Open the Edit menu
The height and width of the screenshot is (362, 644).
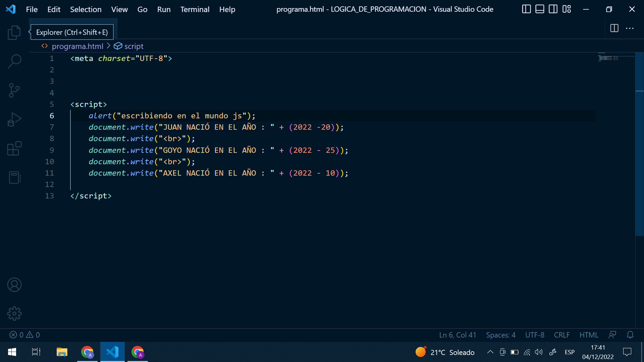click(54, 9)
